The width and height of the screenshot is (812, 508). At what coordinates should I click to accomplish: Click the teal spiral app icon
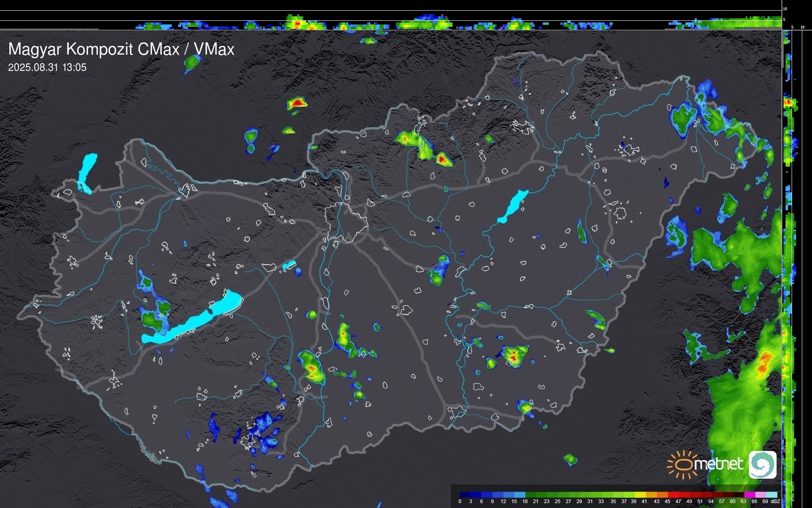(x=762, y=464)
